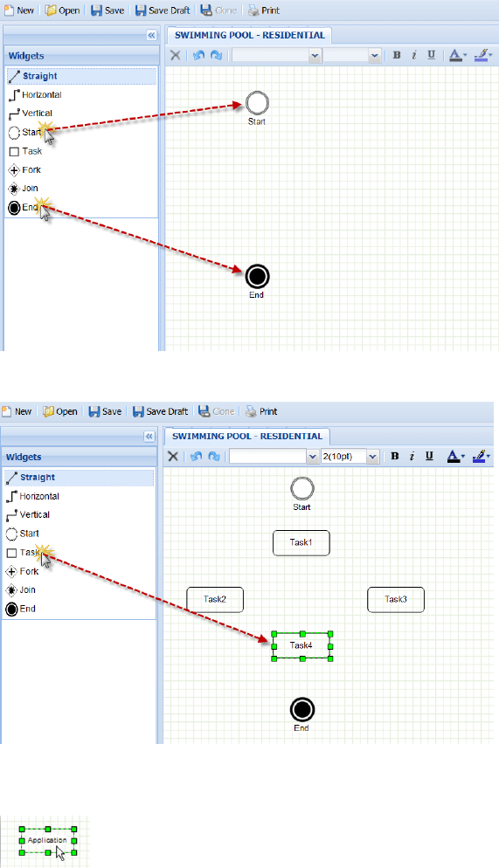499x868 pixels.
Task: Click the Print button in the lower screenshot
Action: [261, 411]
